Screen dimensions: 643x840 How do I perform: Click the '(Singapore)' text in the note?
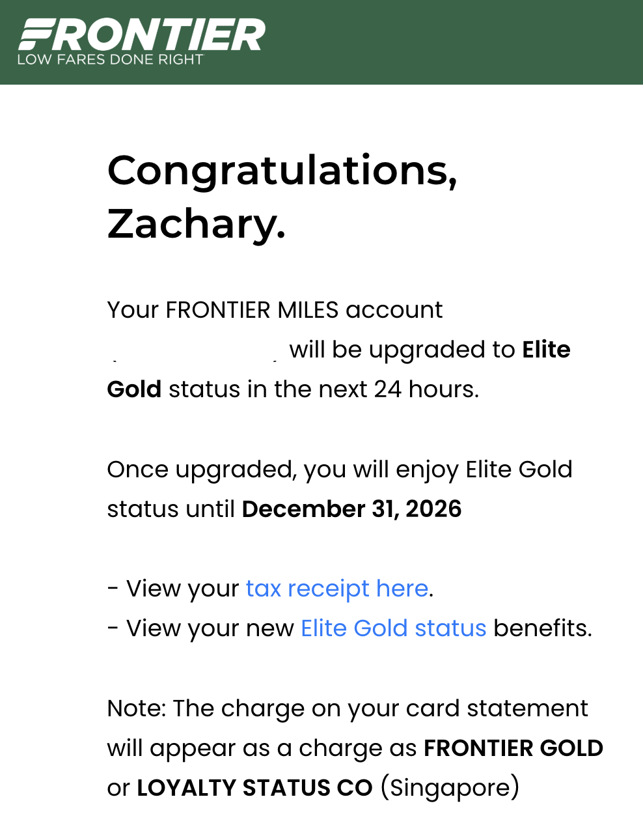450,788
